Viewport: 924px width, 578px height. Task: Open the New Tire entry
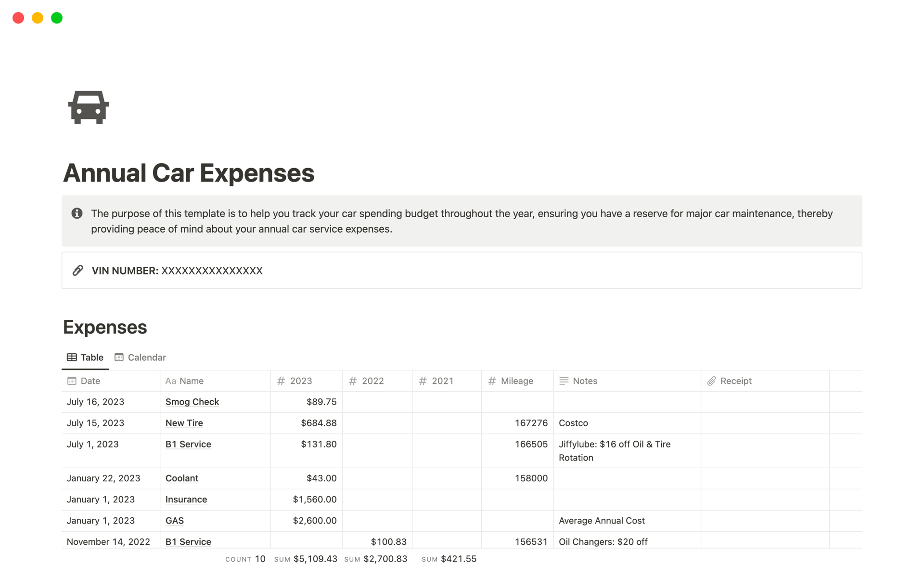tap(184, 423)
